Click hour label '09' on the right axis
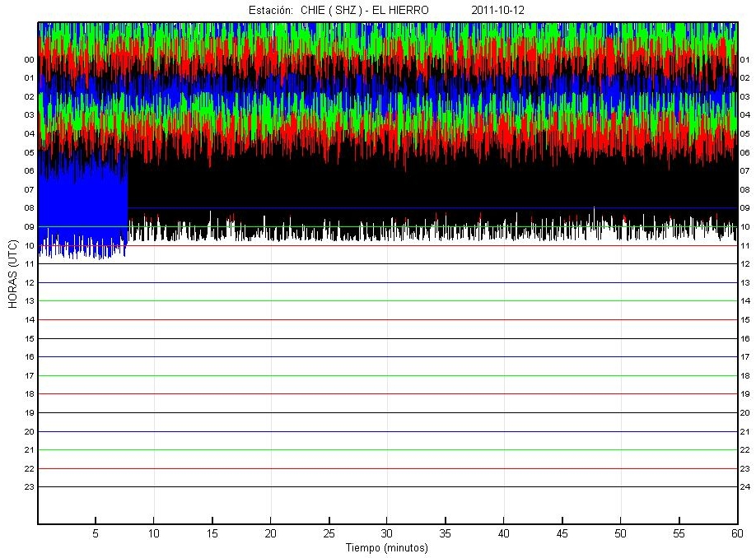Image resolution: width=756 pixels, height=558 pixels. point(745,207)
